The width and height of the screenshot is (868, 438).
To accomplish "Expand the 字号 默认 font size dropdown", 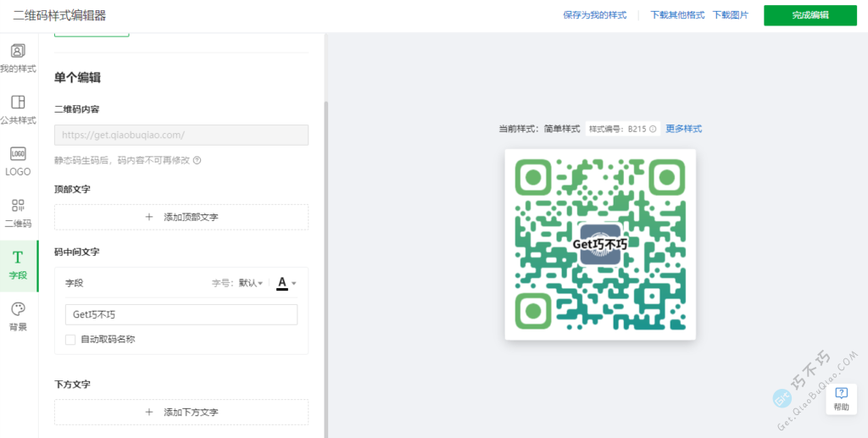I will 250,283.
